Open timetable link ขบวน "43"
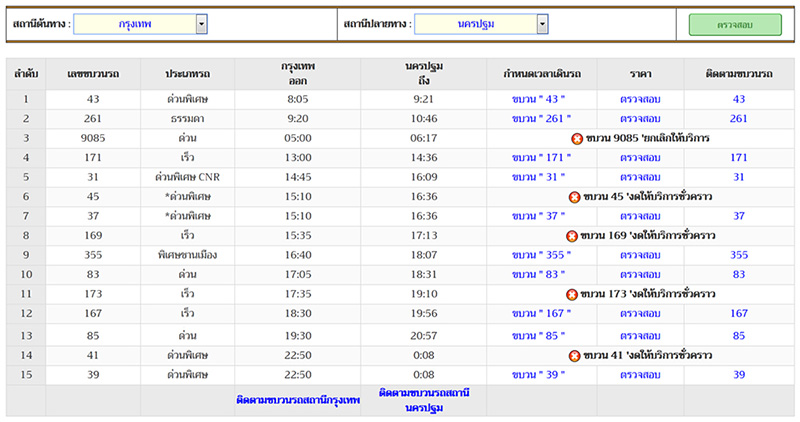This screenshot has width=800, height=422. 540,99
